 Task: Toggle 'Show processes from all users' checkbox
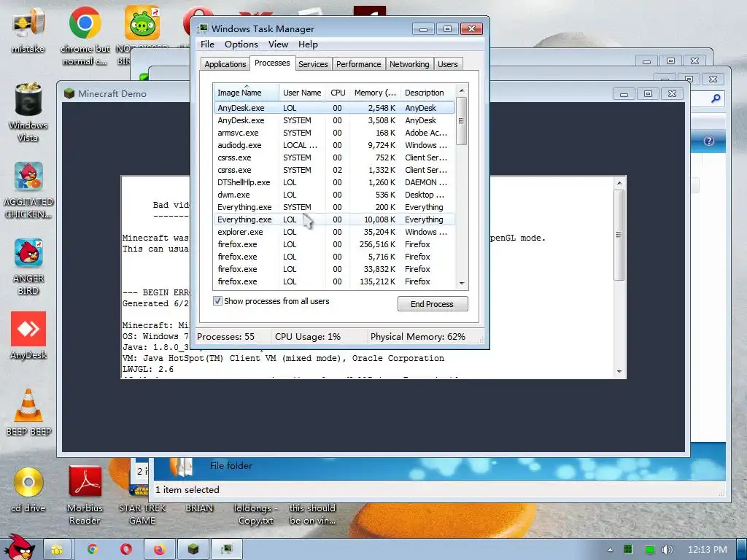pyautogui.click(x=217, y=301)
